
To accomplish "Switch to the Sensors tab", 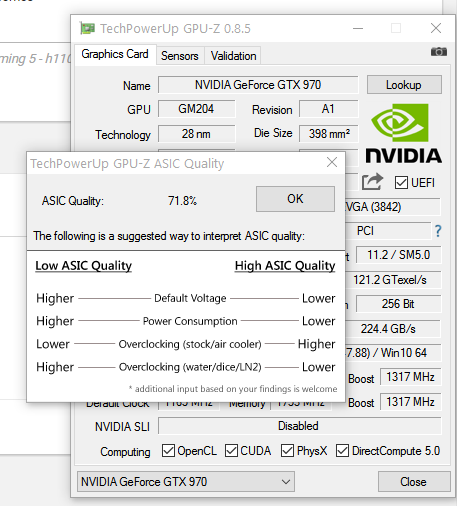I will click(180, 56).
